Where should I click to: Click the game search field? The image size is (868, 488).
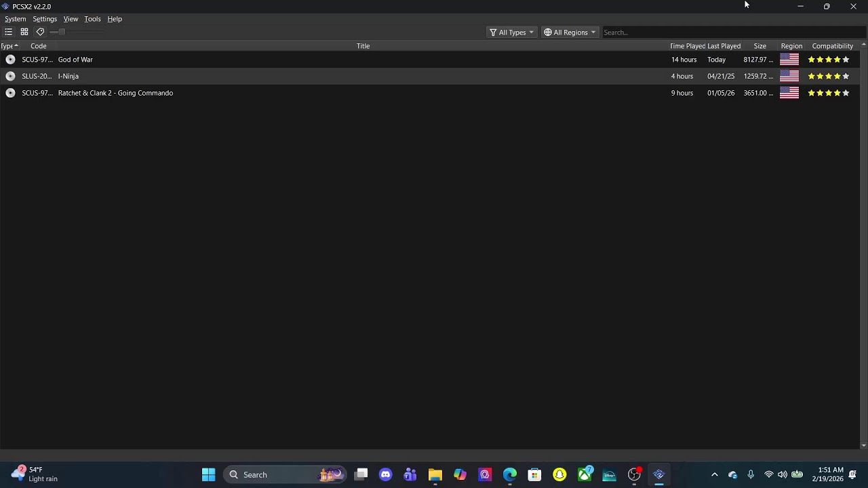coord(732,32)
